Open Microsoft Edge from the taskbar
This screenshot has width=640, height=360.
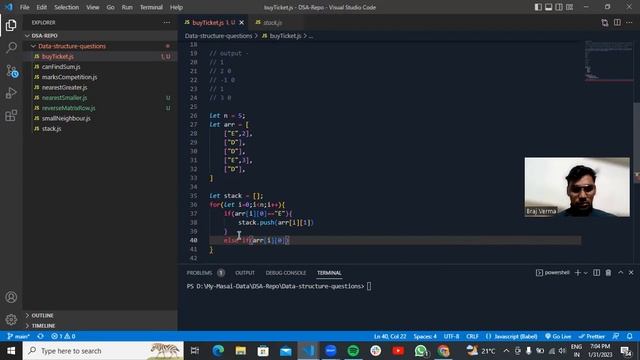(218, 351)
